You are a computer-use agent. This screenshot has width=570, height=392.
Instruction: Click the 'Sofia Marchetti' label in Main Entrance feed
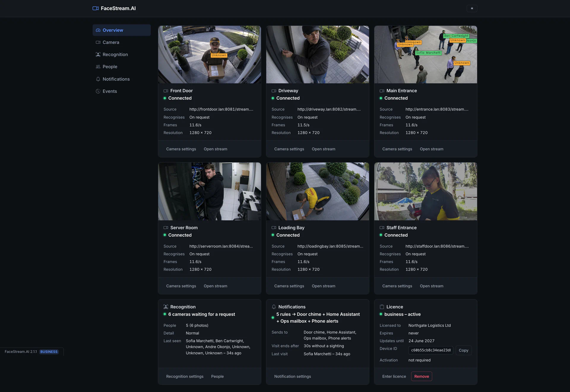click(x=428, y=53)
